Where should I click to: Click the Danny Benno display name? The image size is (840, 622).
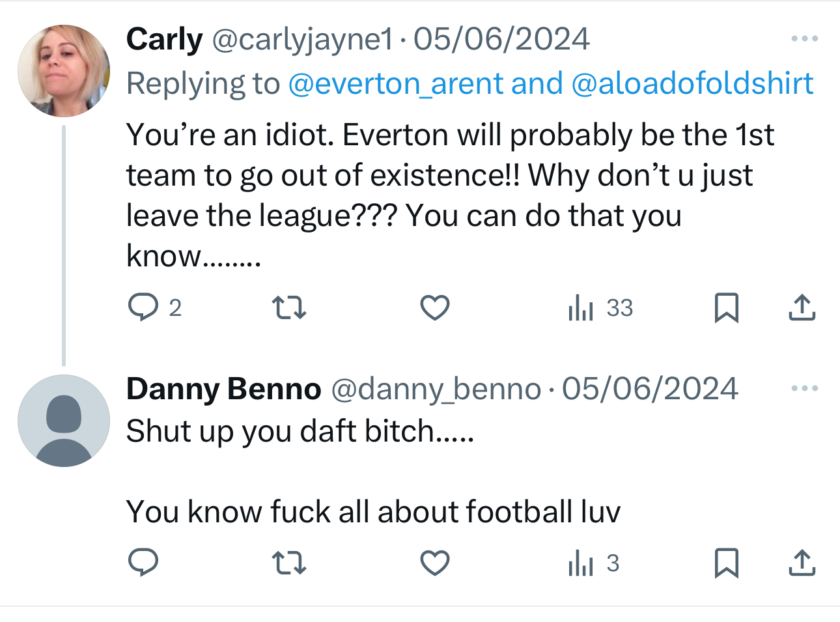coord(223,389)
